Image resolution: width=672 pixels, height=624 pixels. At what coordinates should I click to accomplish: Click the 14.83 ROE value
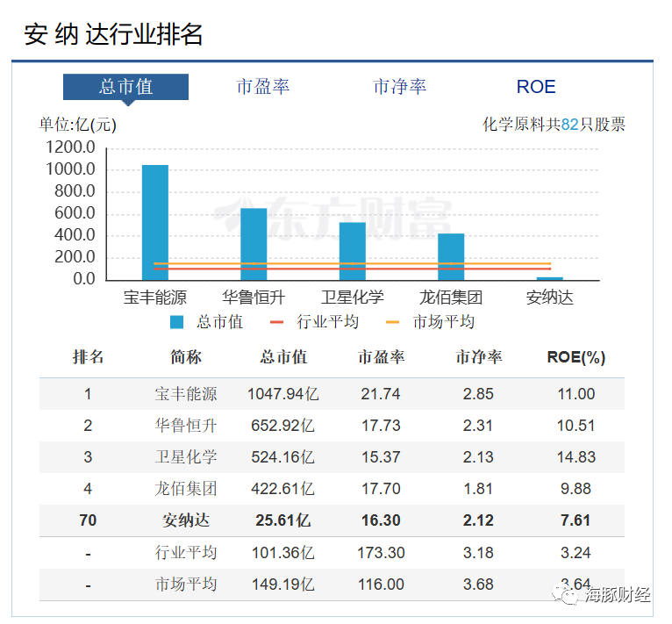click(x=576, y=457)
